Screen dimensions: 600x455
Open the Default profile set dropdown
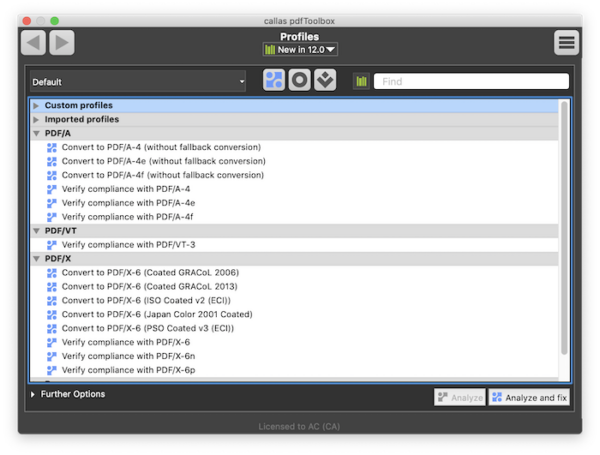[138, 82]
